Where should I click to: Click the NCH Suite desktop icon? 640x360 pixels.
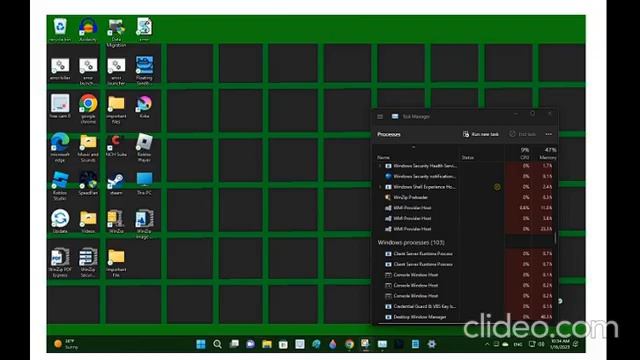tap(116, 145)
